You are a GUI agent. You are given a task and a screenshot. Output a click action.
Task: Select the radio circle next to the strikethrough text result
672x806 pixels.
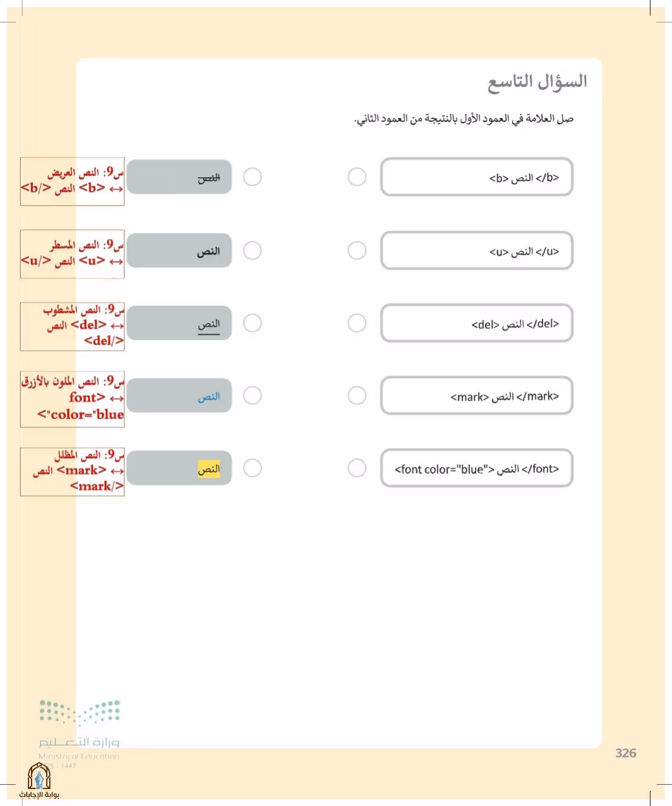[x=253, y=177]
